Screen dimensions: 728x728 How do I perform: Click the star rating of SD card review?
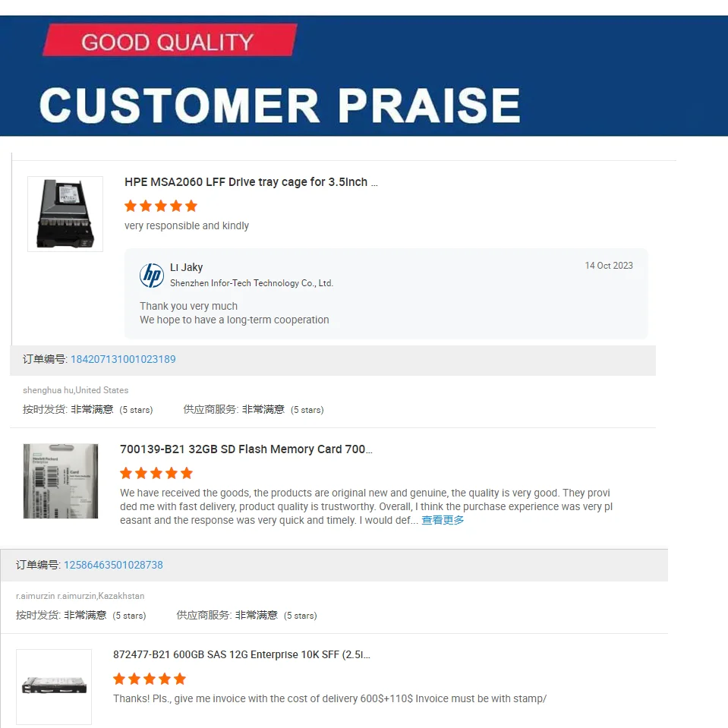tap(156, 473)
